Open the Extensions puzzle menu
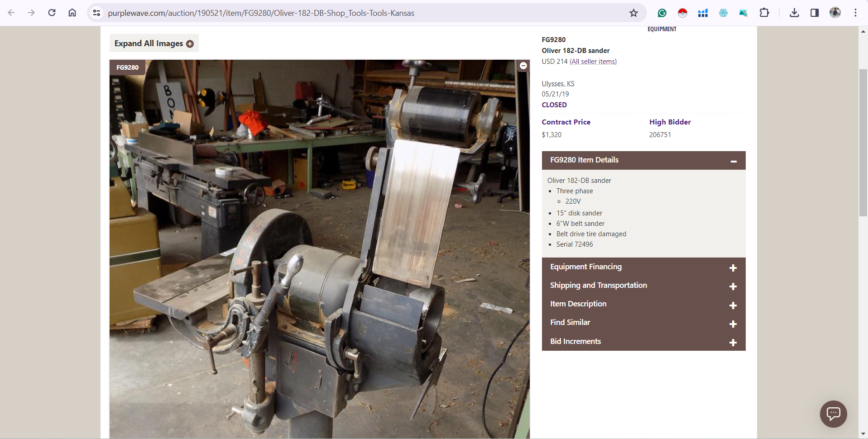868x439 pixels. [764, 13]
